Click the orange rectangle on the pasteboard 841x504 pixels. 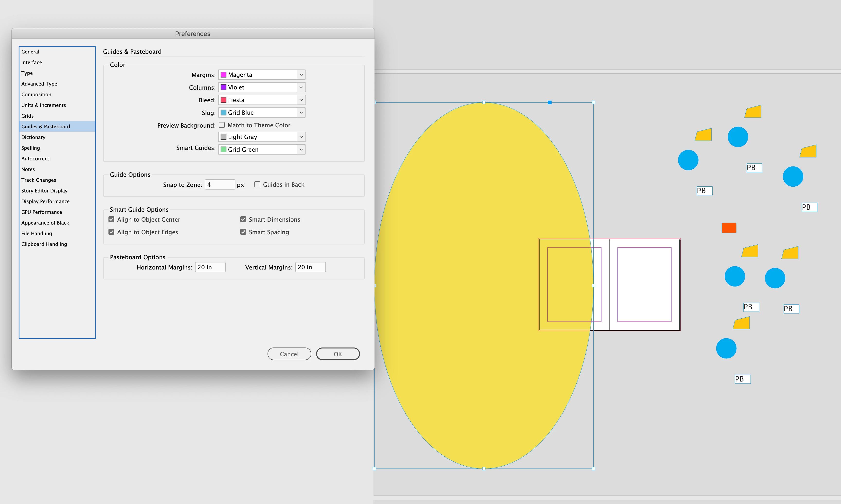729,227
